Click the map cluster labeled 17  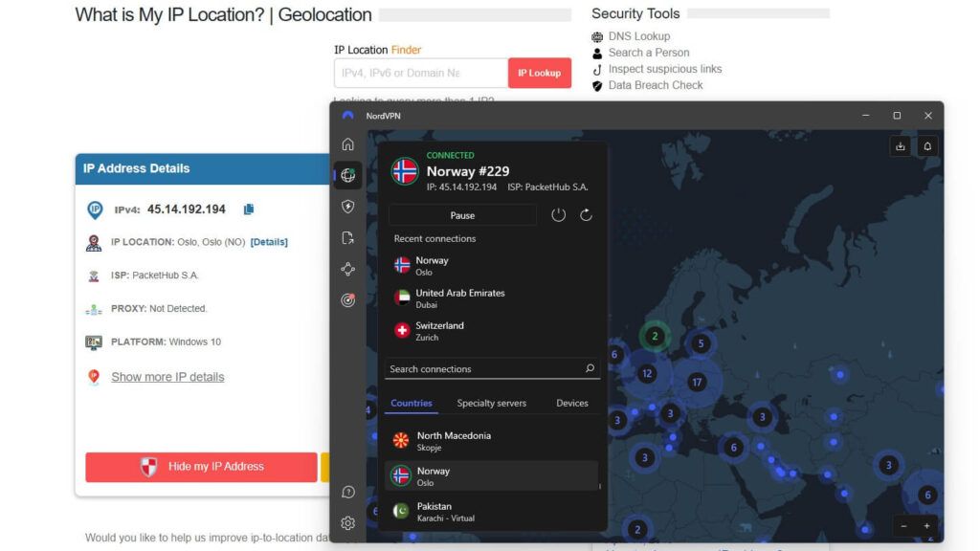(697, 382)
